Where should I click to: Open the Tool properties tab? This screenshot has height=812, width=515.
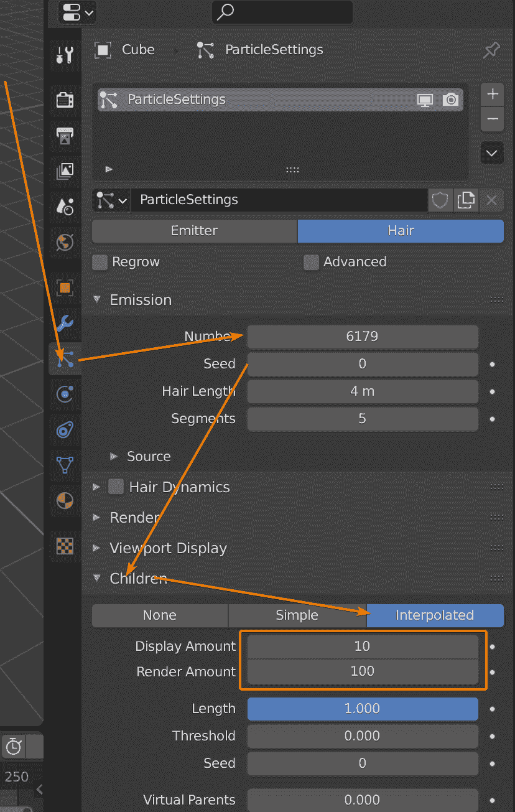[65, 54]
